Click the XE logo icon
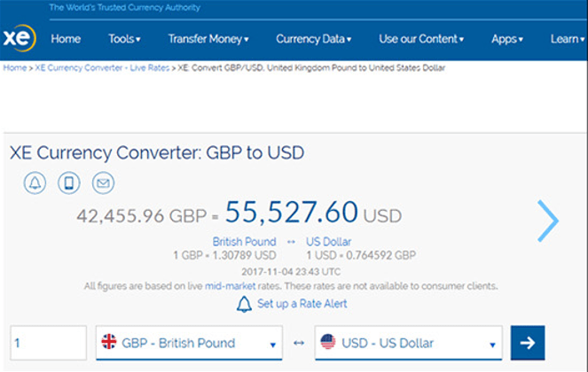 click(x=20, y=38)
